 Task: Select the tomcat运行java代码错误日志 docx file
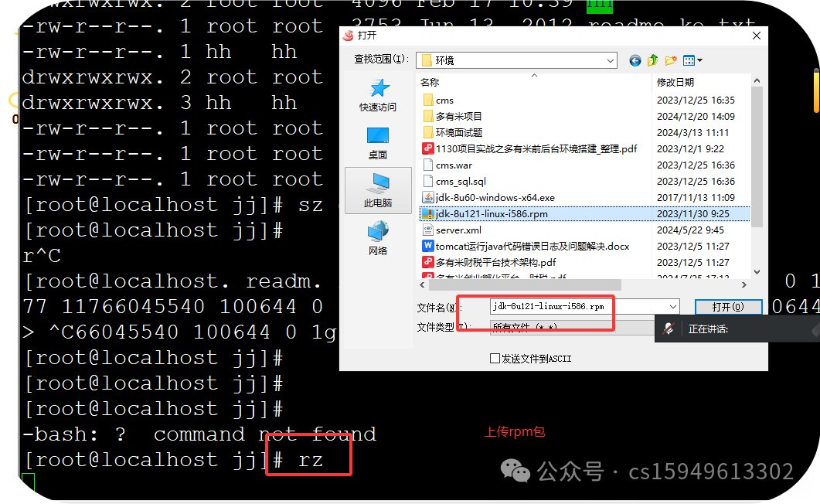(x=526, y=247)
